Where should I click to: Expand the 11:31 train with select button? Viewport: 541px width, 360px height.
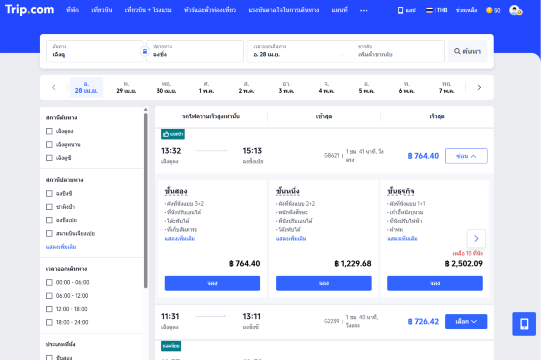tap(466, 321)
